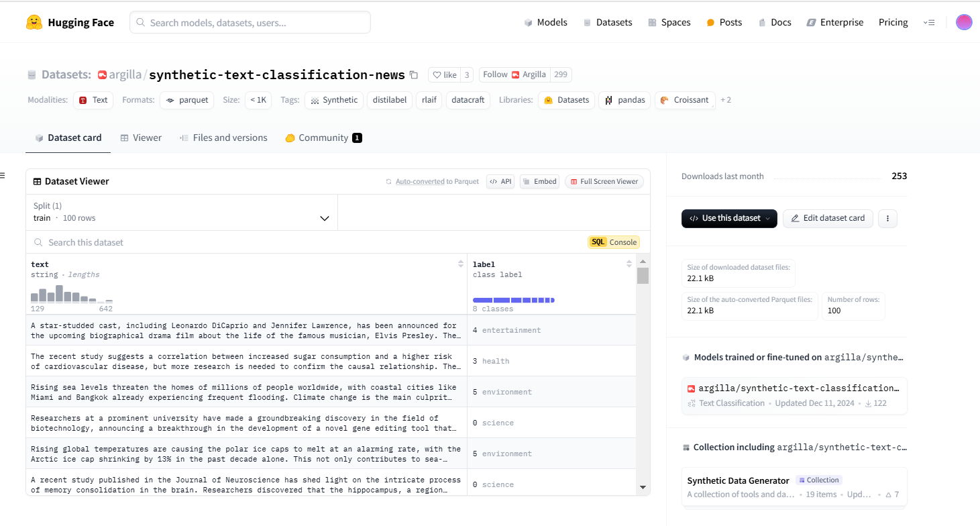Switch to the Community tab
The image size is (980, 526).
coord(323,138)
